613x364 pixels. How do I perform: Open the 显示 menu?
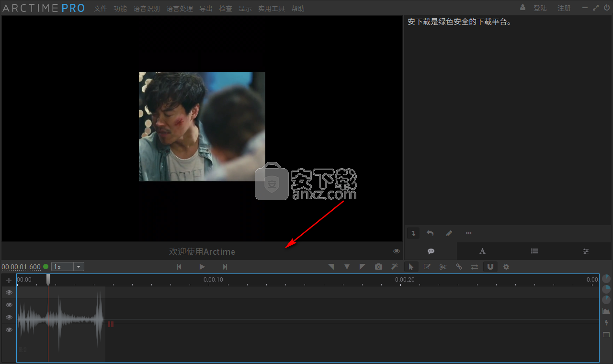[x=245, y=9]
